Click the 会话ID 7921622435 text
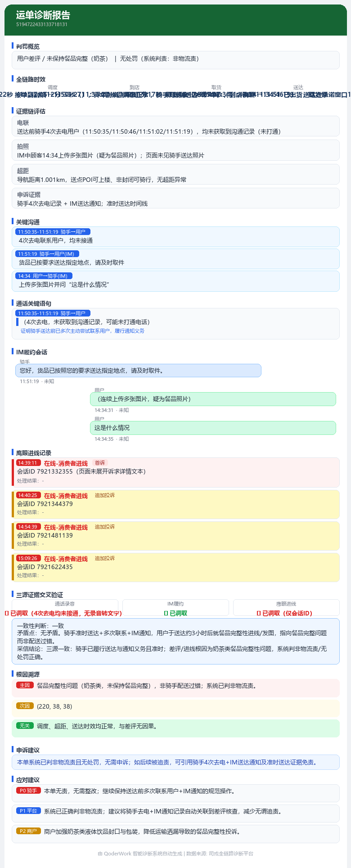 45,567
